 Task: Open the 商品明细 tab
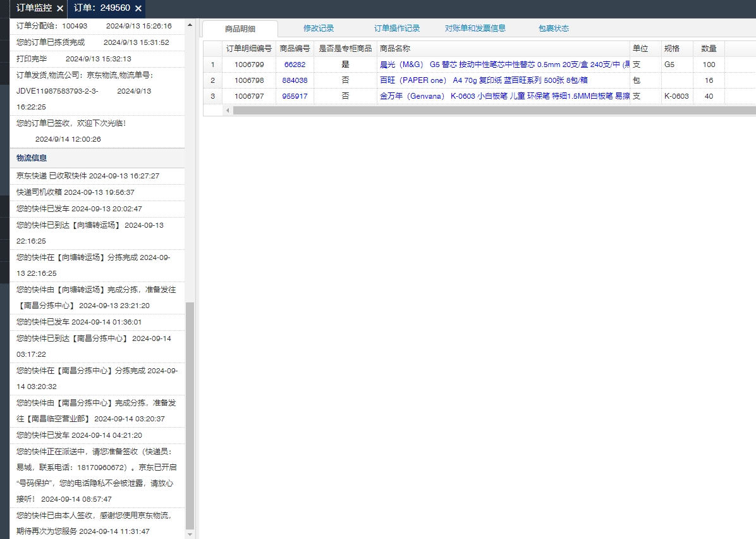[x=240, y=29]
